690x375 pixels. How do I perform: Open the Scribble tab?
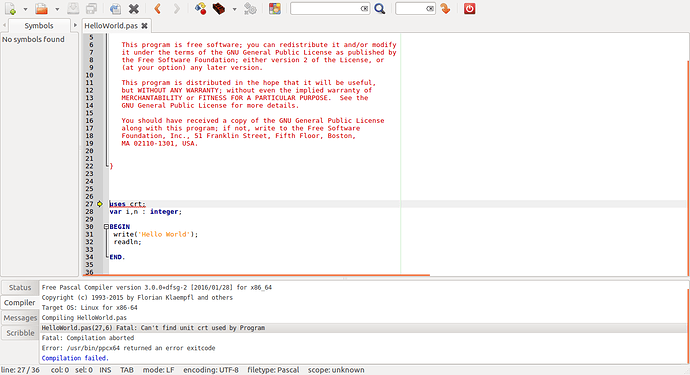point(20,333)
